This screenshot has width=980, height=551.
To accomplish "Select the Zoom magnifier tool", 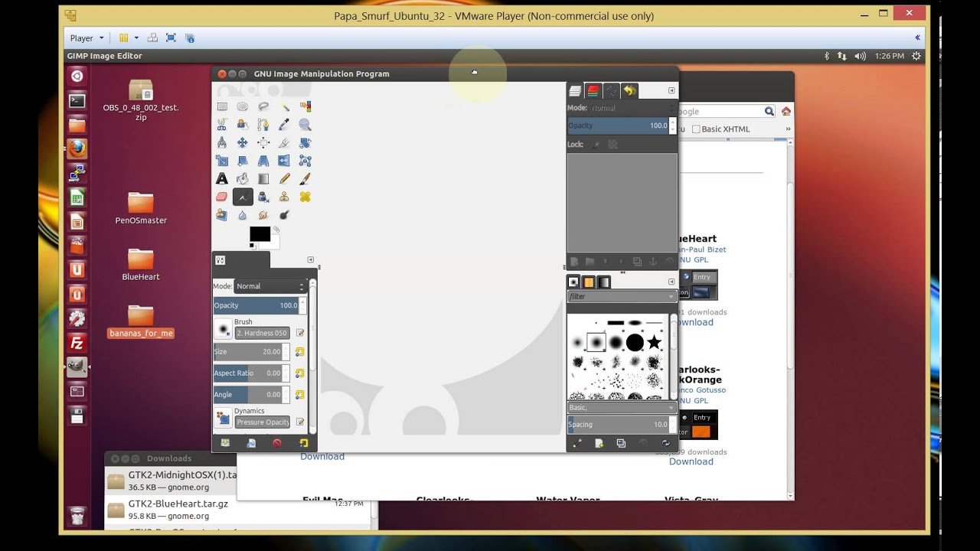I will click(305, 125).
